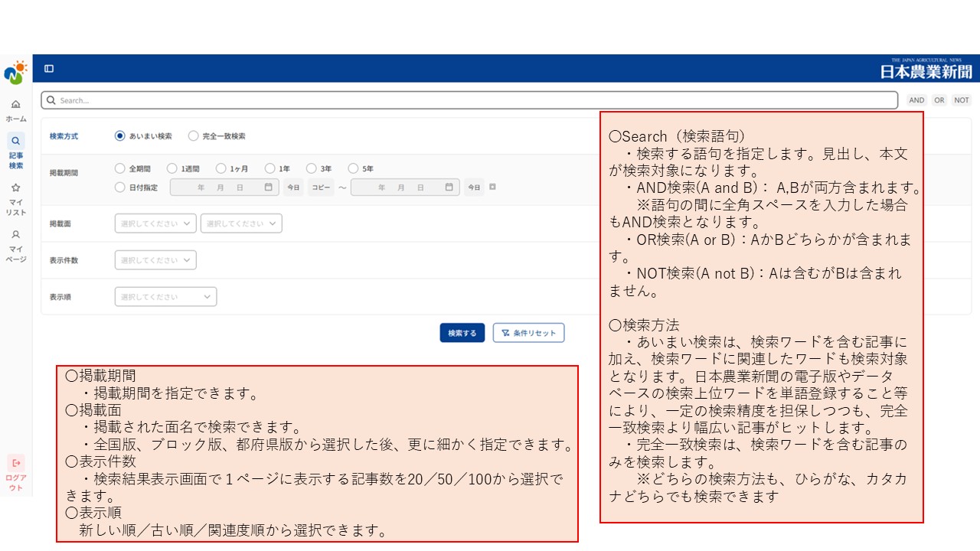This screenshot has width=980, height=551.
Task: Click コピー button between date fields
Action: [321, 187]
